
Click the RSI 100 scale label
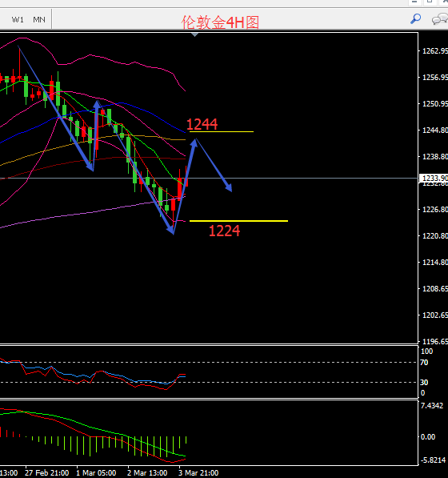[x=426, y=351]
